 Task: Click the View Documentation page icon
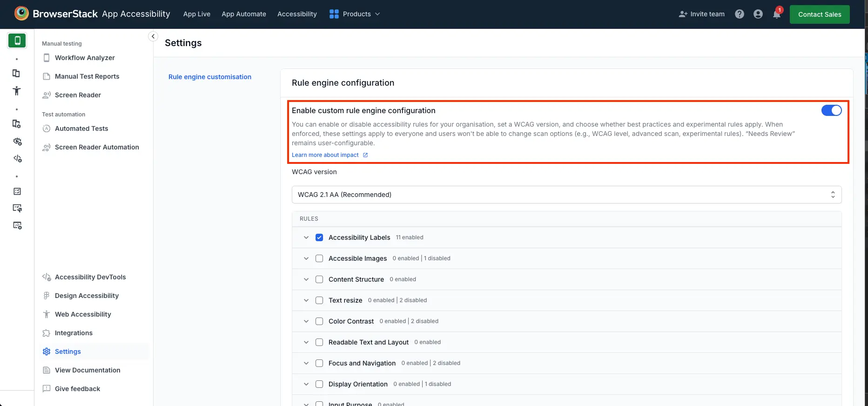click(47, 370)
